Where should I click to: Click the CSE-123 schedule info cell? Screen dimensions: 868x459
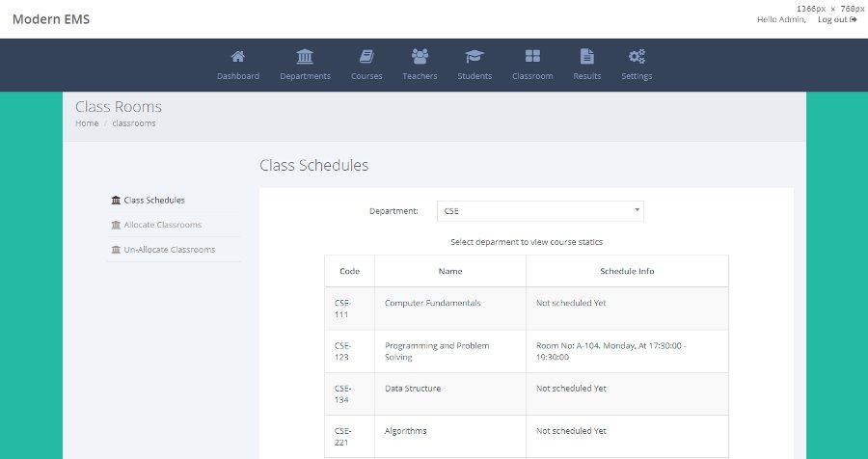point(627,352)
